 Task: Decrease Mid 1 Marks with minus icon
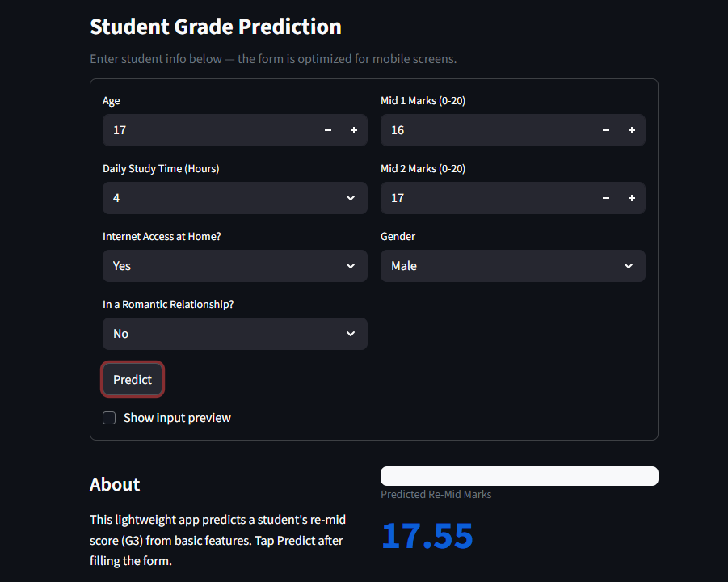(x=606, y=130)
